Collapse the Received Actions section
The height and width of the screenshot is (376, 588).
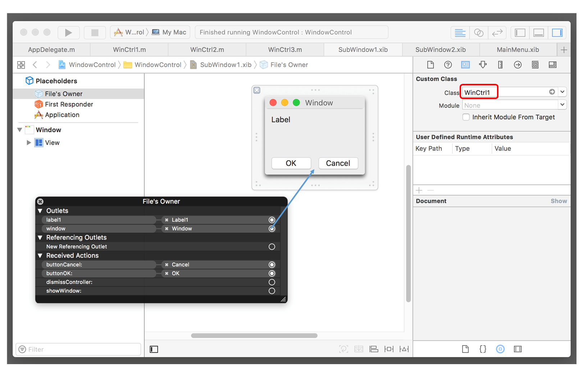coord(40,256)
